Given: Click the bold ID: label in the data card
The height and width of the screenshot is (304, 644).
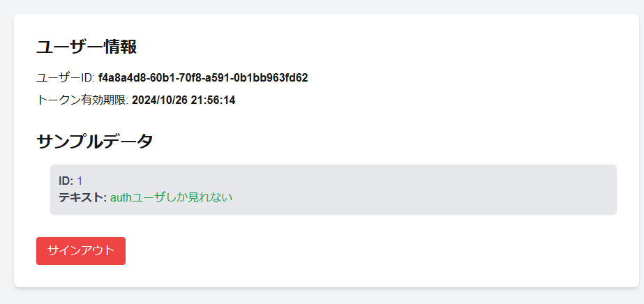Looking at the screenshot, I should click(66, 181).
